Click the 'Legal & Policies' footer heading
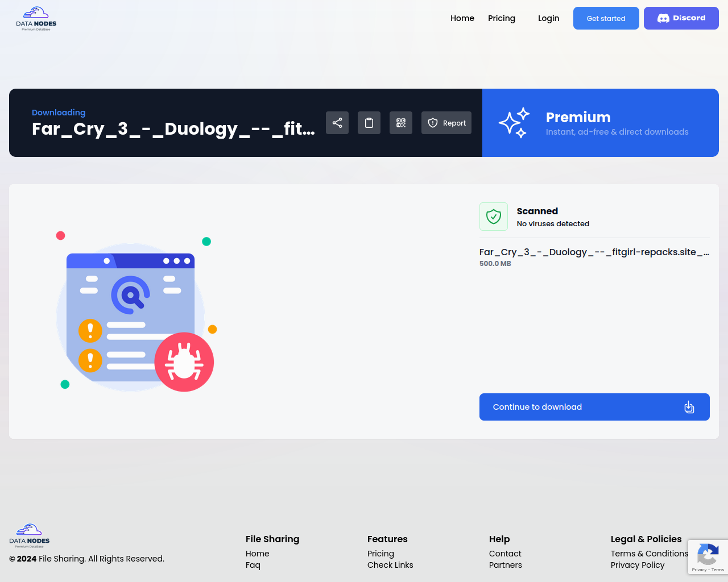The height and width of the screenshot is (582, 728). pyautogui.click(x=646, y=539)
